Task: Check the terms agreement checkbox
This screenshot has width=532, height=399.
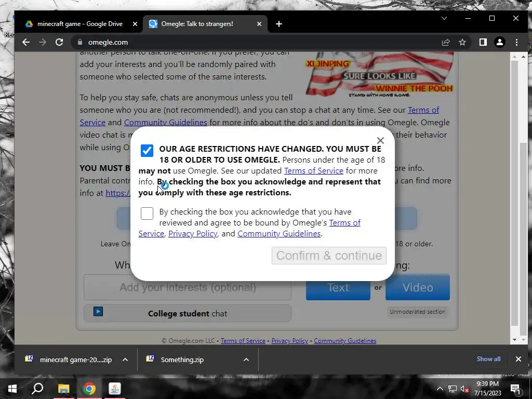Action: (x=147, y=214)
